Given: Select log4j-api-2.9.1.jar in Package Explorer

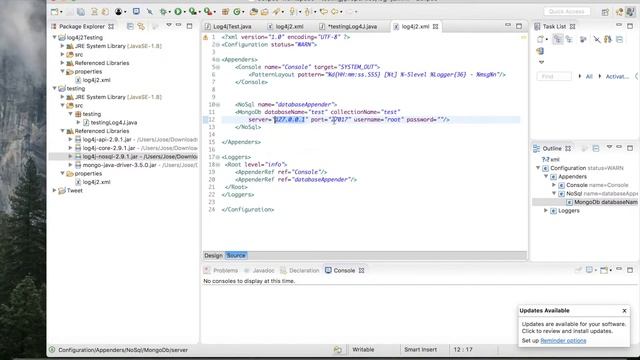Looking at the screenshot, I should coord(107,140).
